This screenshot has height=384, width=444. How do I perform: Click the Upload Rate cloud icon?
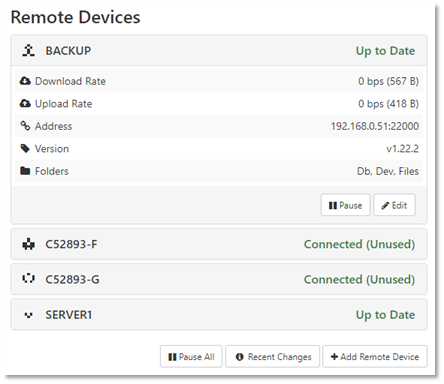(25, 104)
